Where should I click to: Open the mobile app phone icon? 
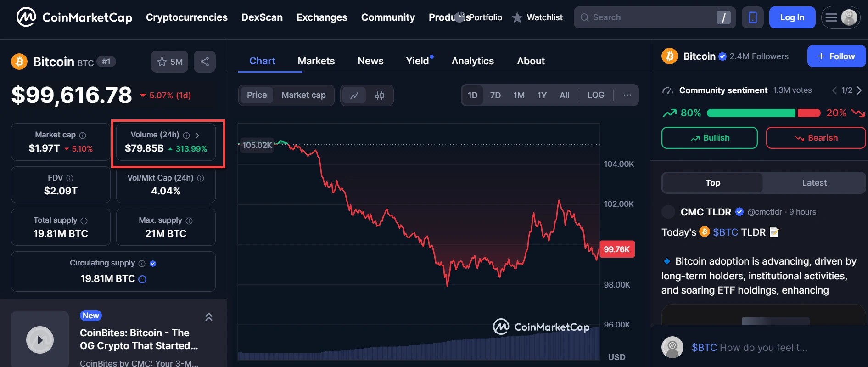pyautogui.click(x=752, y=17)
